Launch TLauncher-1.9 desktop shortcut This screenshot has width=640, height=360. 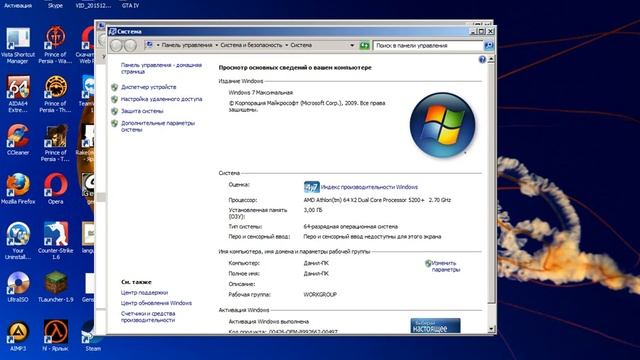pyautogui.click(x=56, y=287)
